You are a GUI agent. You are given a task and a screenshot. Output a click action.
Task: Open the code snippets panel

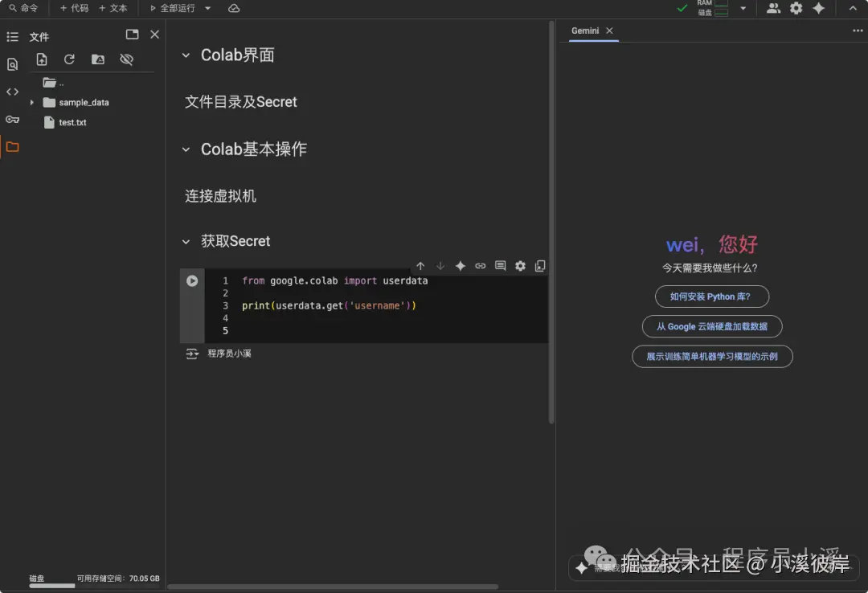click(x=13, y=92)
